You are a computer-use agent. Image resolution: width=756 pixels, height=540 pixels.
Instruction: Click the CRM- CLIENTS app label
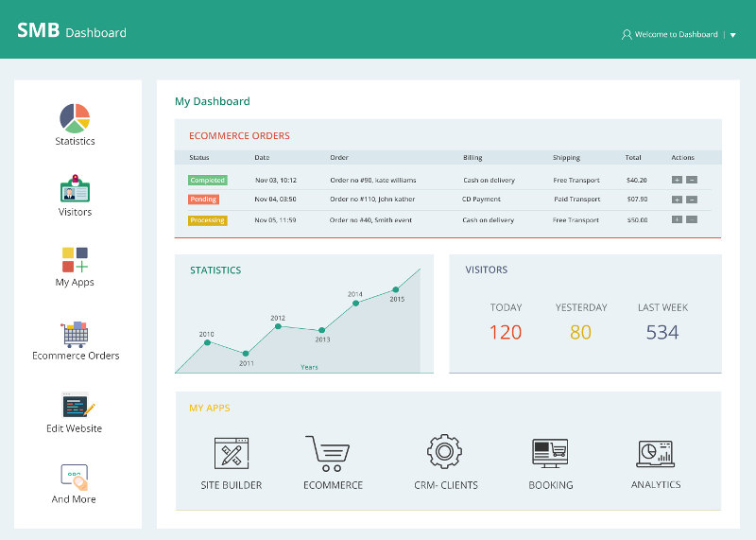[446, 485]
